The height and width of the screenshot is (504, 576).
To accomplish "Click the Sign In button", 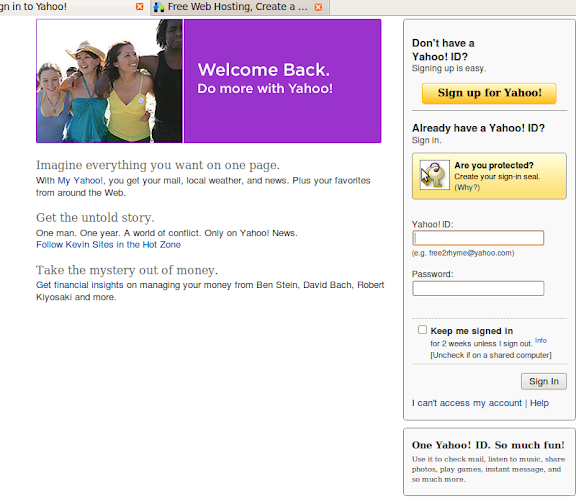I will [544, 381].
